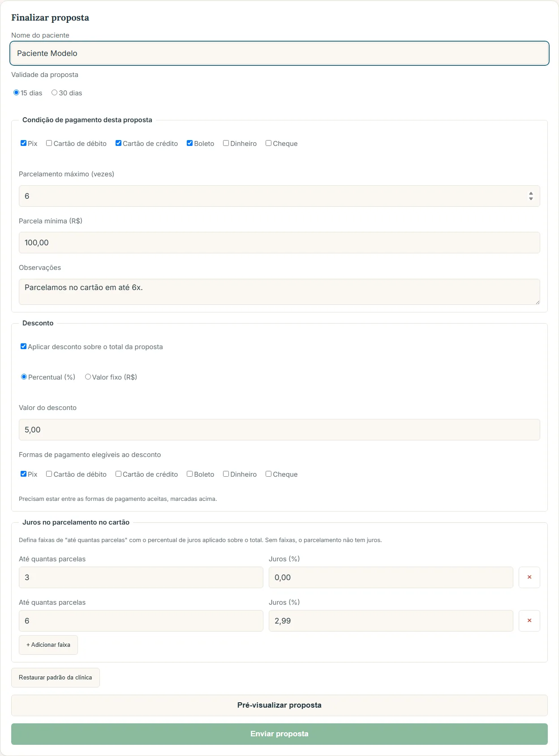Click the Valor do desconto field
559x756 pixels.
pyautogui.click(x=279, y=430)
